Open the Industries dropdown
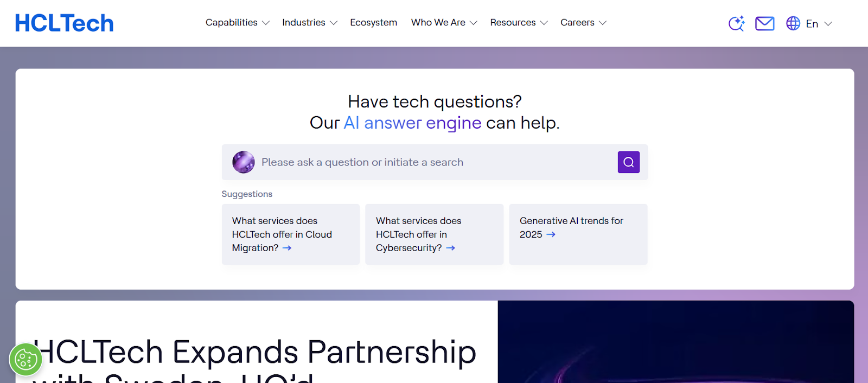The height and width of the screenshot is (383, 868). (309, 22)
